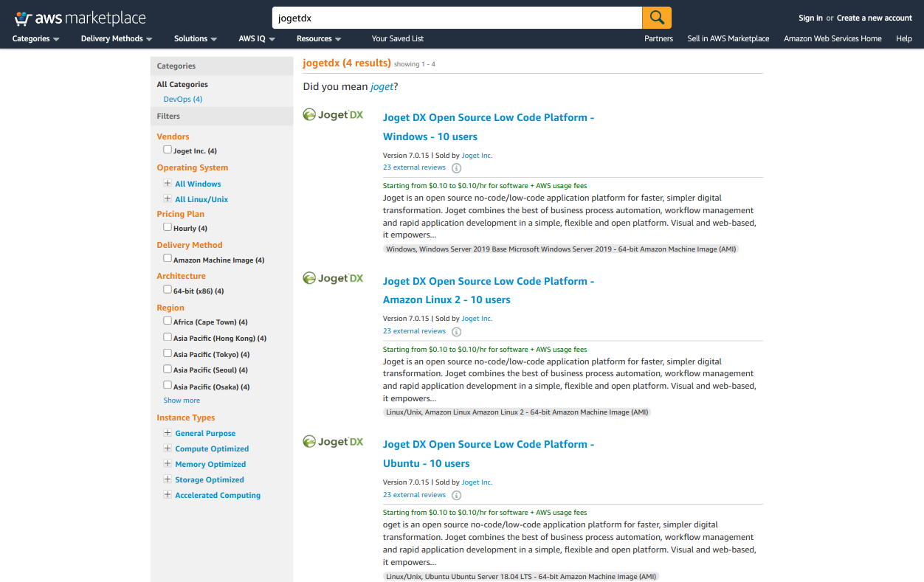Click the orange search magnifier button
Screen dimensions: 924x582
[656, 18]
